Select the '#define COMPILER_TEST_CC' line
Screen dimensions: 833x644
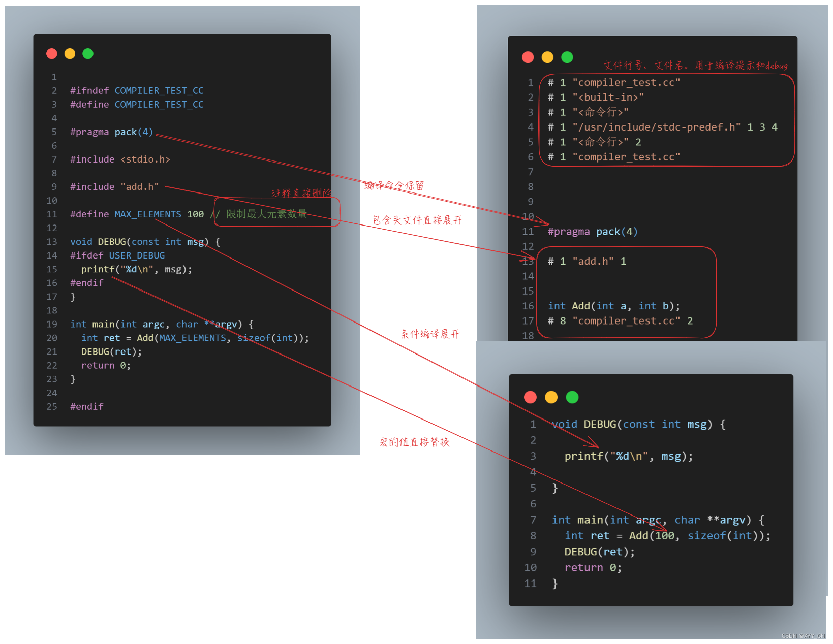pyautogui.click(x=137, y=105)
